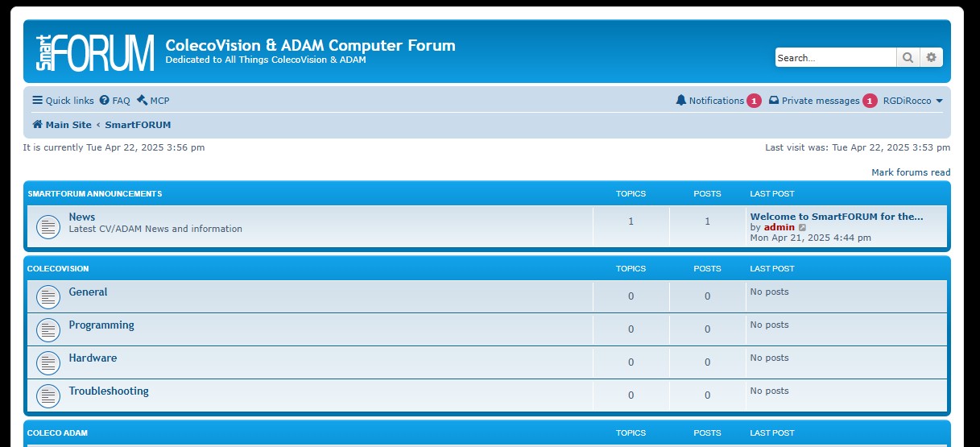
Task: Open Welcome to SmartFORUM last post
Action: (837, 216)
